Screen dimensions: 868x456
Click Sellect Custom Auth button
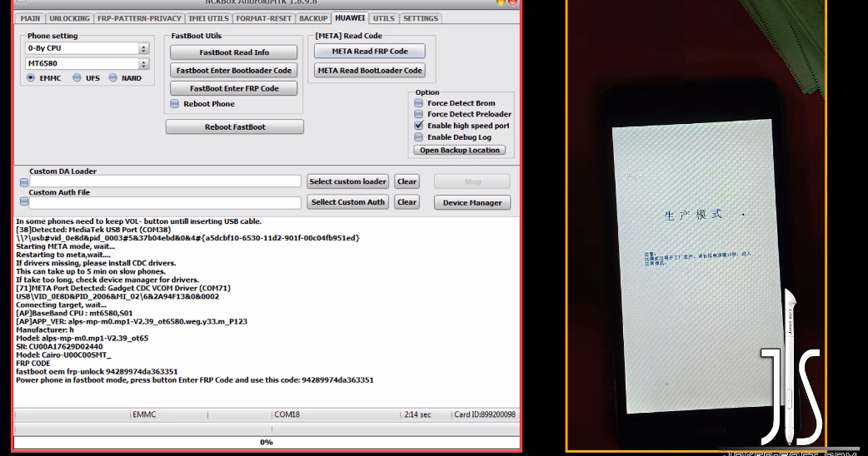point(347,201)
